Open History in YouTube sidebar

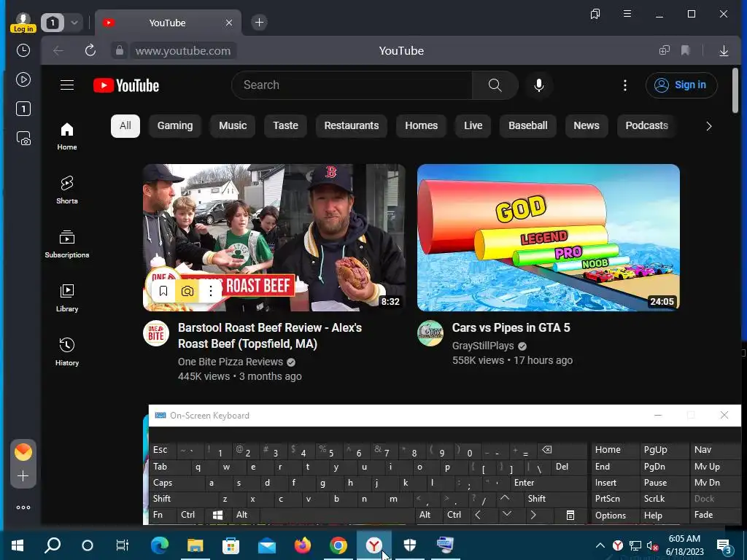[x=67, y=352]
